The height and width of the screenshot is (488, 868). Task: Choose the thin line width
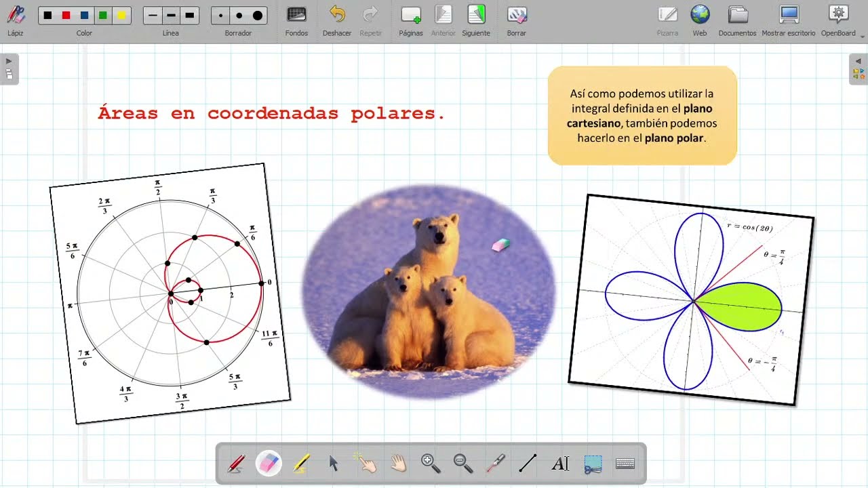click(153, 15)
